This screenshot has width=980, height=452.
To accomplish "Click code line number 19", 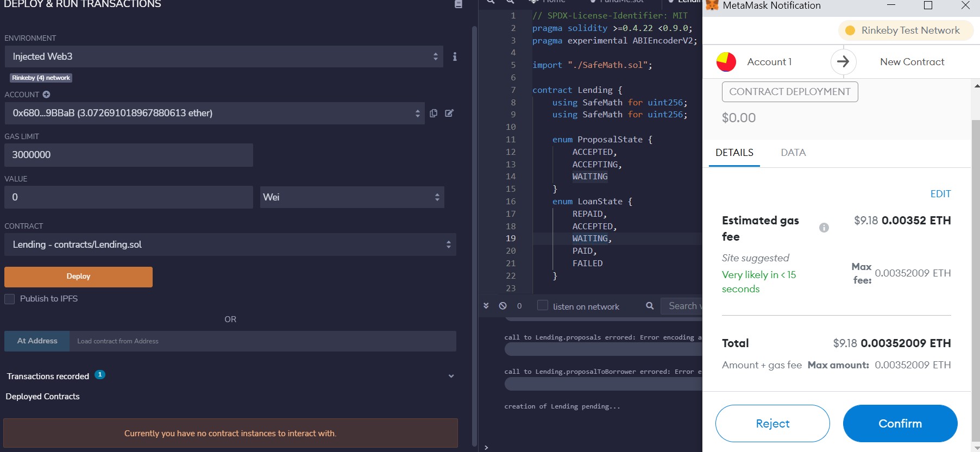I will point(511,238).
